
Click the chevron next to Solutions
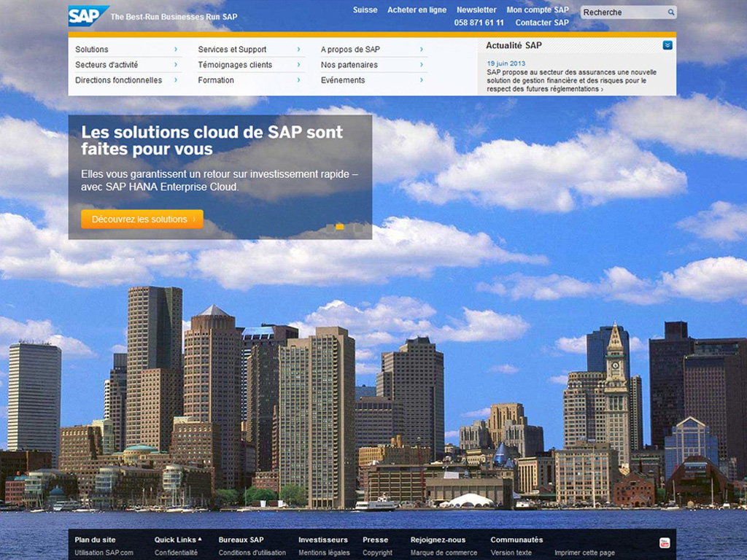(x=176, y=50)
